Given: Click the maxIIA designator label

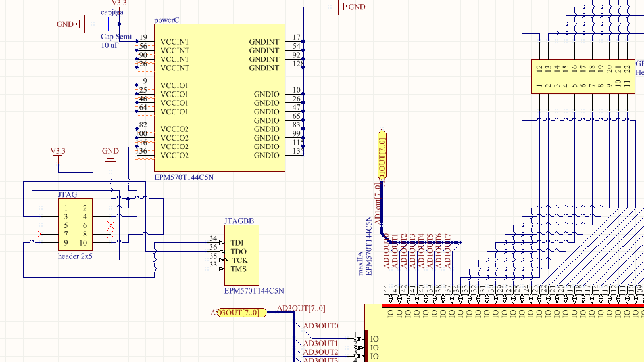Looking at the screenshot, I should (x=360, y=263).
